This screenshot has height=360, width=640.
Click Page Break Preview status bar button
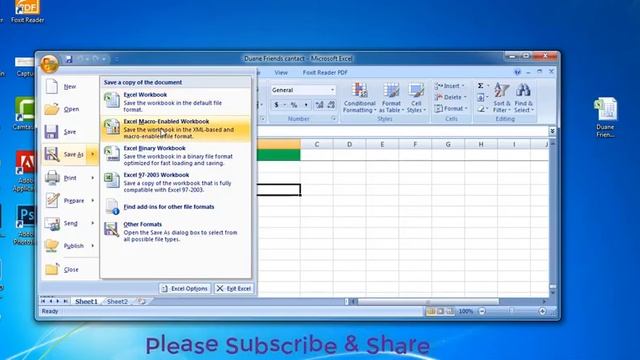[x=449, y=311]
